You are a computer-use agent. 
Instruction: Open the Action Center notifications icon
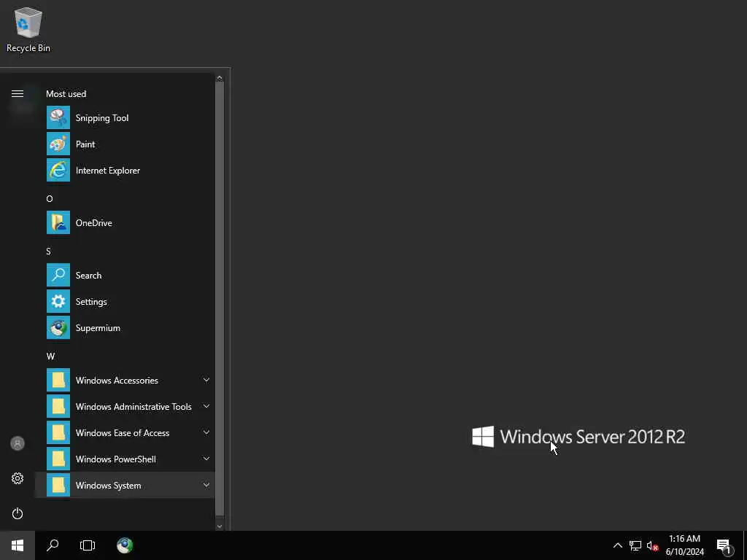click(x=724, y=545)
